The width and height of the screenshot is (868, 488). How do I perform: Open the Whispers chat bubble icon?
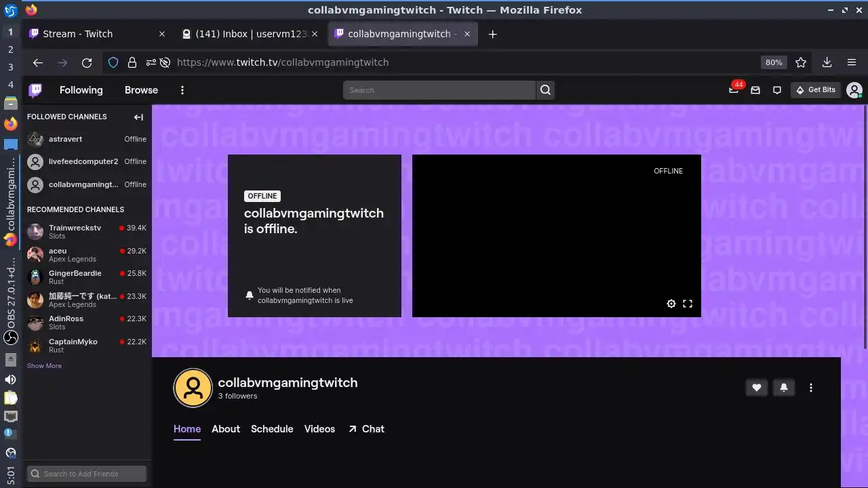[x=777, y=90]
